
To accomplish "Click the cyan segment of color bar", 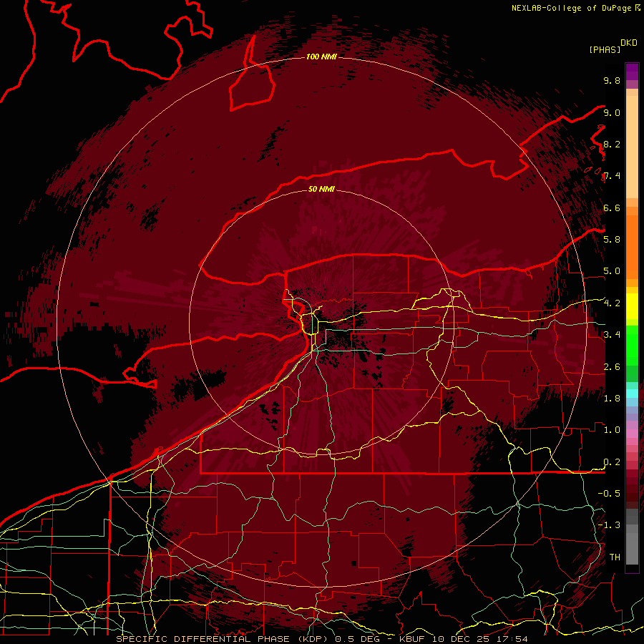I will point(632,393).
